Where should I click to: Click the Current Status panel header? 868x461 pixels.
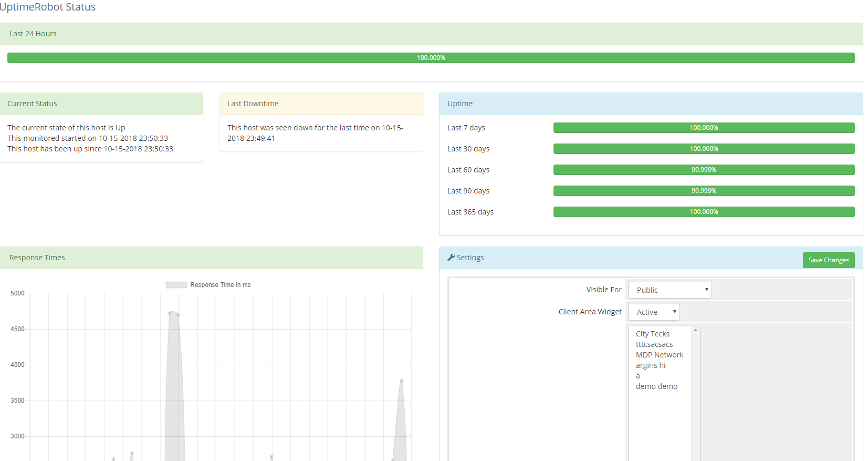(x=101, y=104)
